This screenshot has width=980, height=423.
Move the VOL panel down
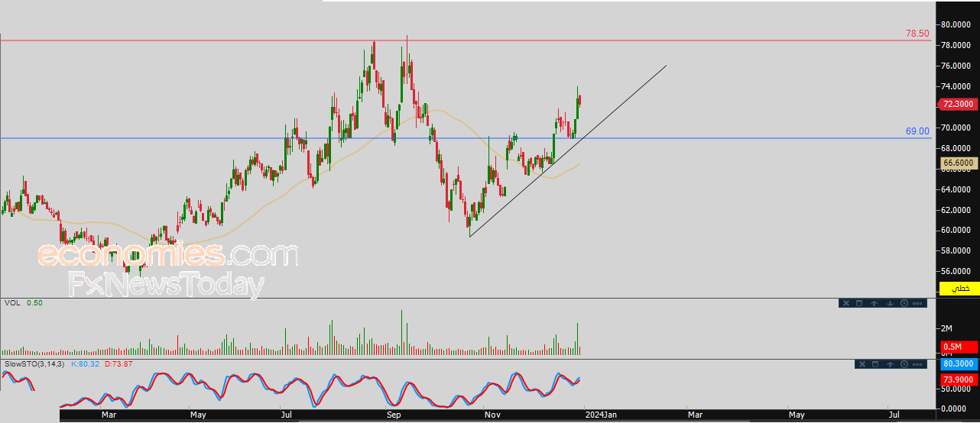coord(890,303)
